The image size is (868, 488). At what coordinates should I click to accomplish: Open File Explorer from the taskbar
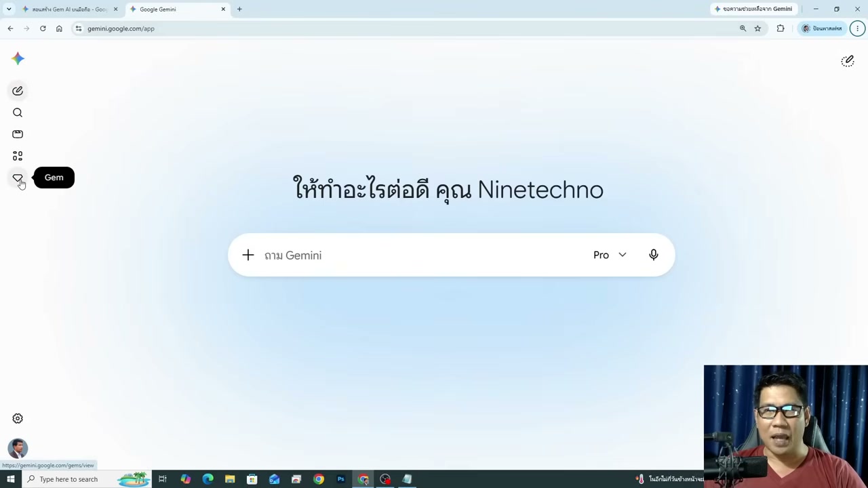point(230,479)
